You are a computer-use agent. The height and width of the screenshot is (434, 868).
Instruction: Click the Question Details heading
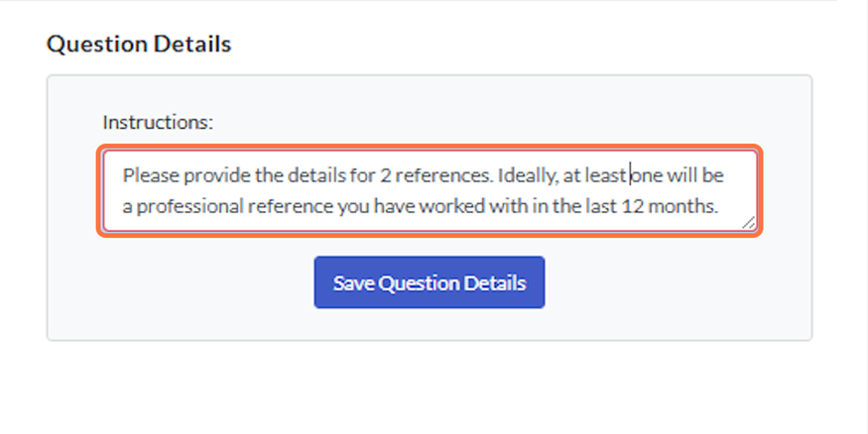click(139, 45)
